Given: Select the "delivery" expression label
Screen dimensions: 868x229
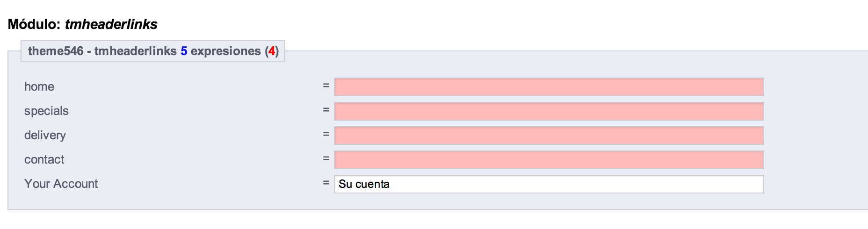Looking at the screenshot, I should click(x=45, y=136).
